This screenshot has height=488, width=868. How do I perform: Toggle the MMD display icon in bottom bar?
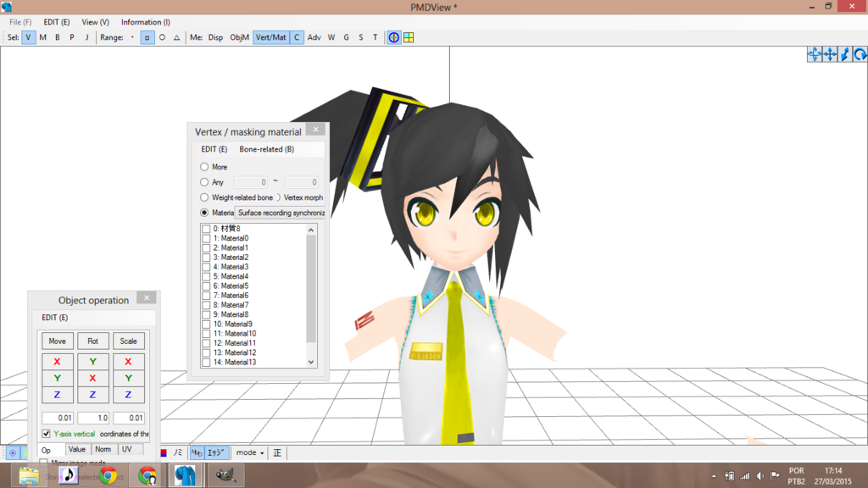[197, 452]
